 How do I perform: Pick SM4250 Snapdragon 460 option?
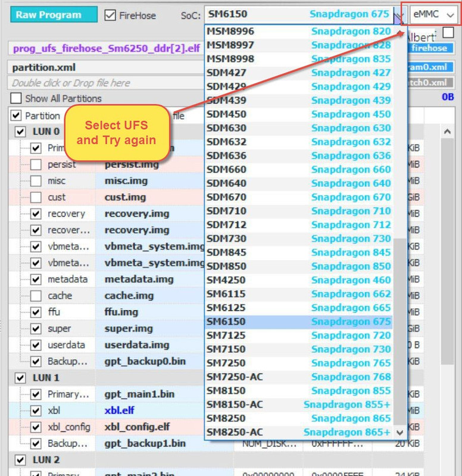299,280
